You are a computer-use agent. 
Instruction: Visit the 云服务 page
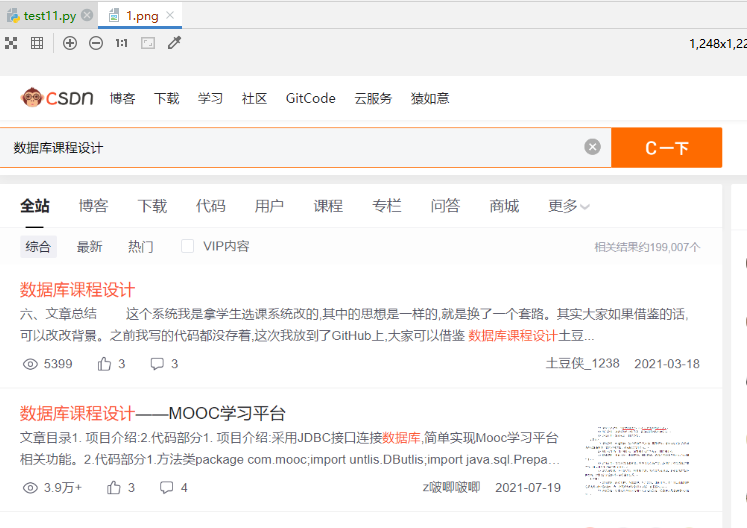click(x=373, y=98)
